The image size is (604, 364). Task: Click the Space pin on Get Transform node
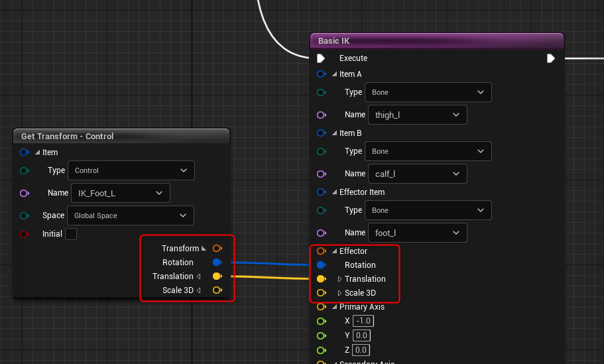pos(25,215)
